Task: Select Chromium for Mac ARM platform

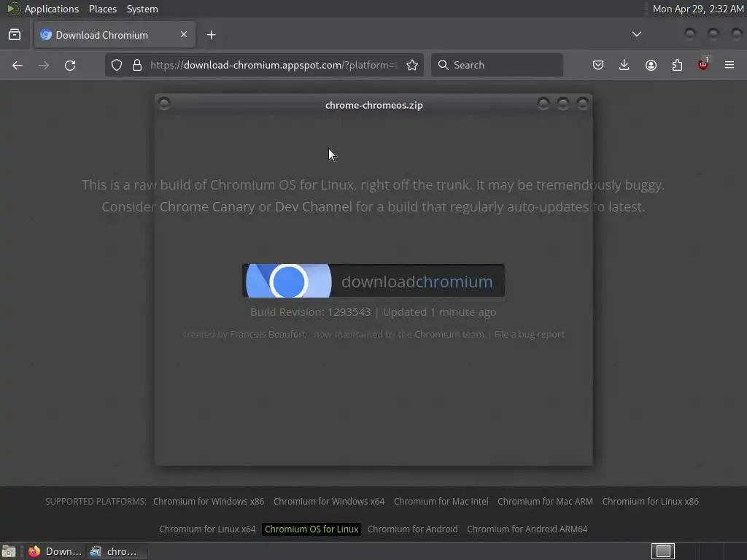Action: 546,502
